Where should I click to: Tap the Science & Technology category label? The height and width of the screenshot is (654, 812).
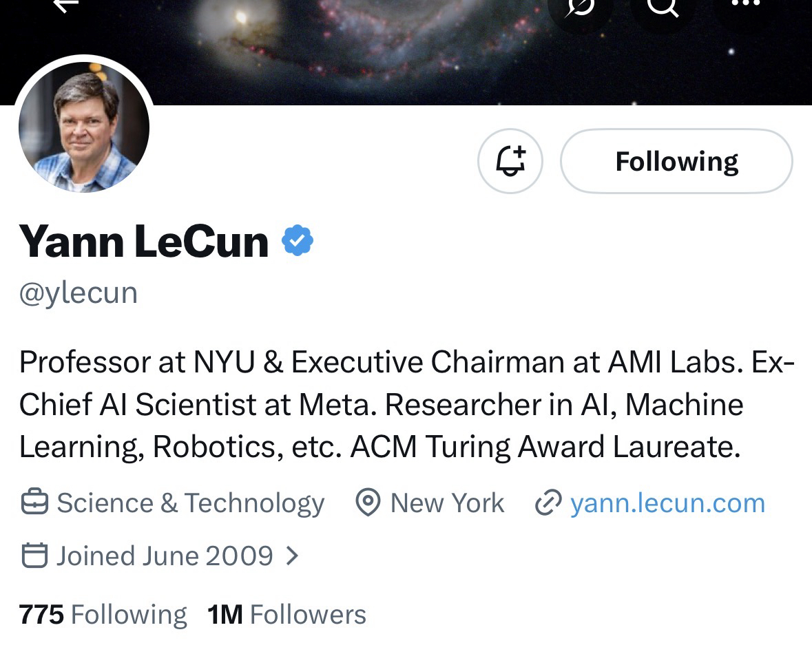[190, 503]
